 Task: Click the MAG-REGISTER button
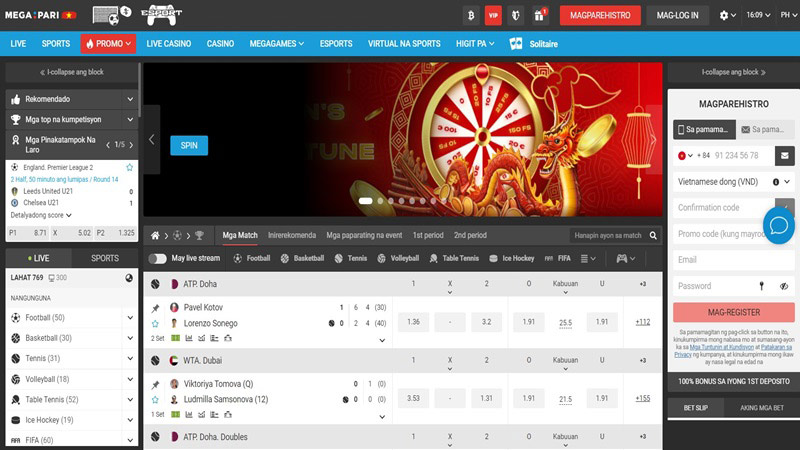pos(734,312)
